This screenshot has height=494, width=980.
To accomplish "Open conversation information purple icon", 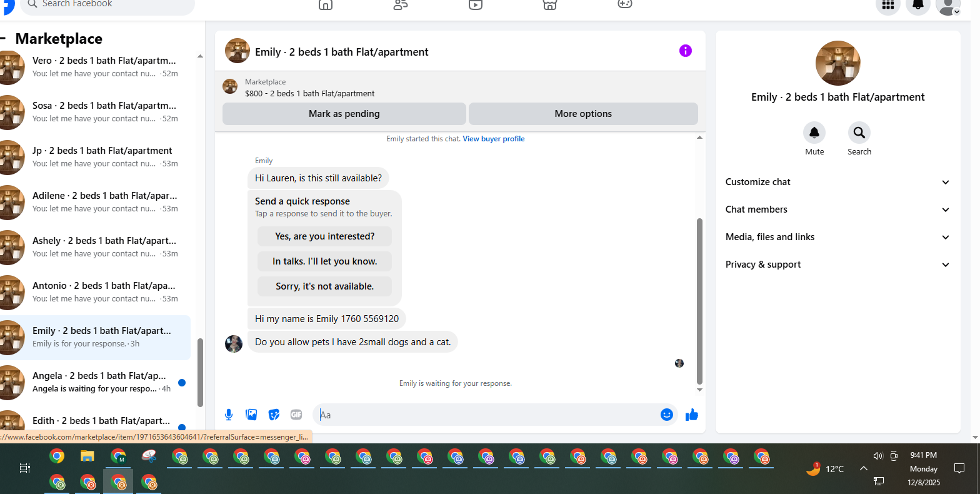I will click(686, 51).
